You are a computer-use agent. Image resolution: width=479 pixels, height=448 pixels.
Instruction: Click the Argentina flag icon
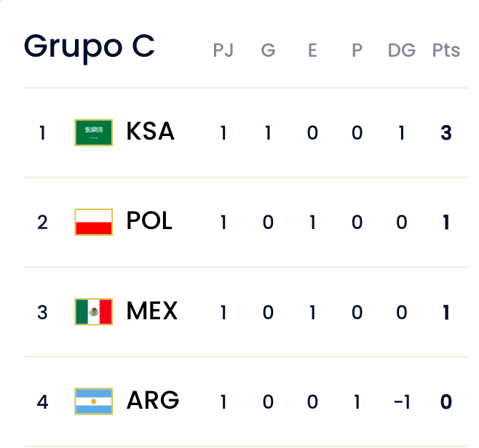[x=93, y=401]
